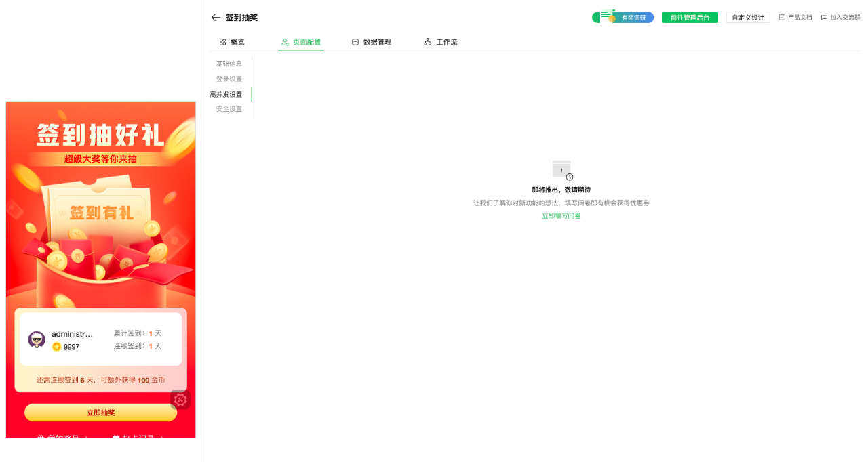The width and height of the screenshot is (868, 462).
Task: Click the 自定义设计 button
Action: click(x=748, y=18)
